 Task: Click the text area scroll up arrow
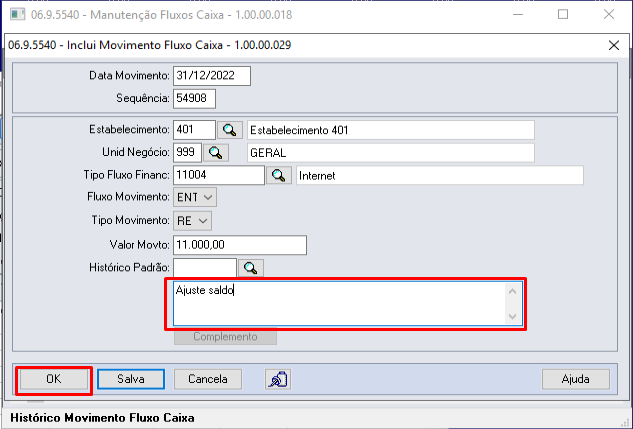[513, 291]
